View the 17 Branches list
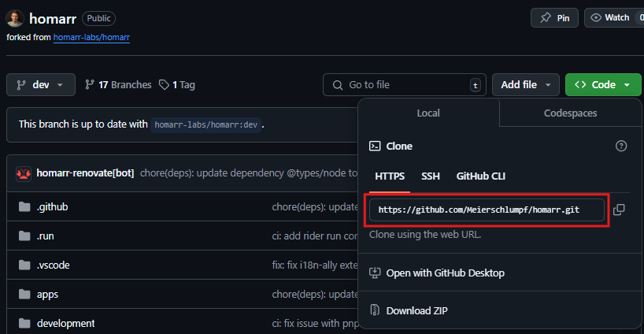Screen dimensions: 644x334 118,84
